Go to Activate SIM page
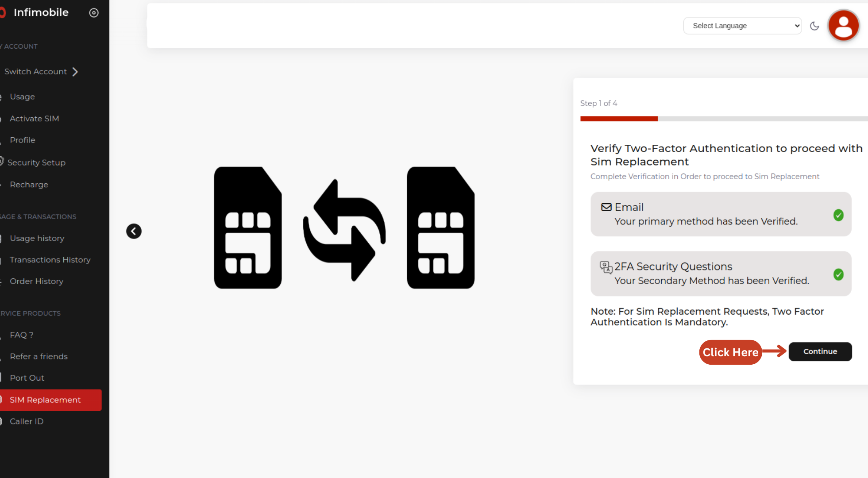This screenshot has width=868, height=478. [x=35, y=119]
